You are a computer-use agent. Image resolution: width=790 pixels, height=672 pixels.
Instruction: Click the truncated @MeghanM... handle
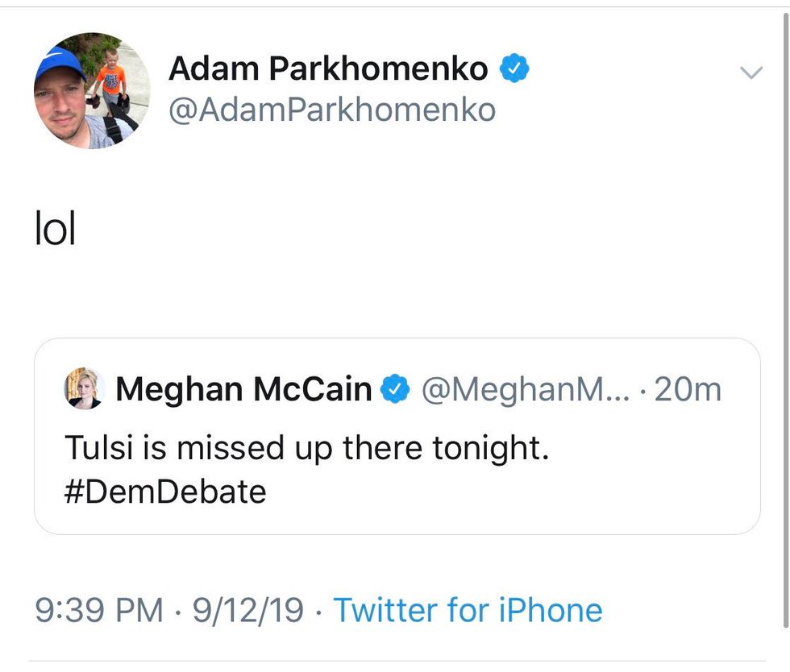pyautogui.click(x=522, y=390)
